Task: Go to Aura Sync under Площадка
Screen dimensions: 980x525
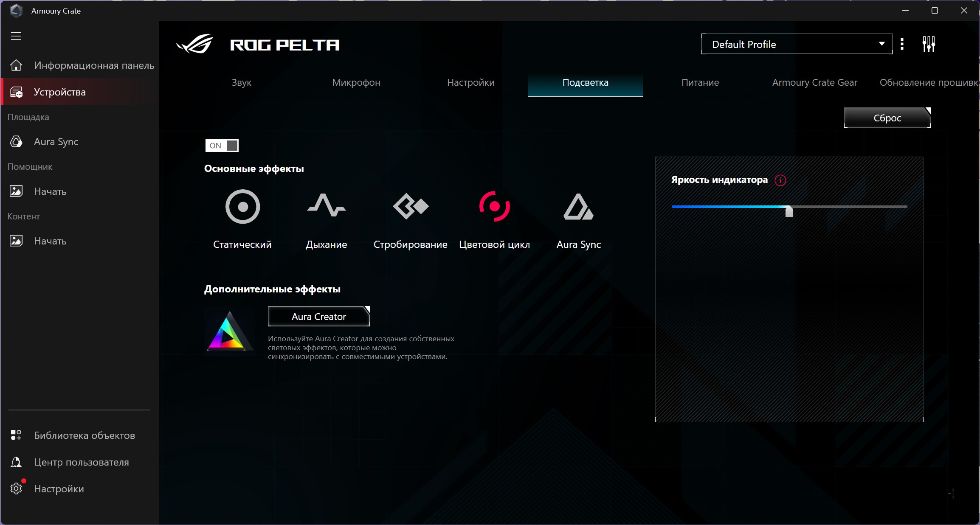Action: 80,142
